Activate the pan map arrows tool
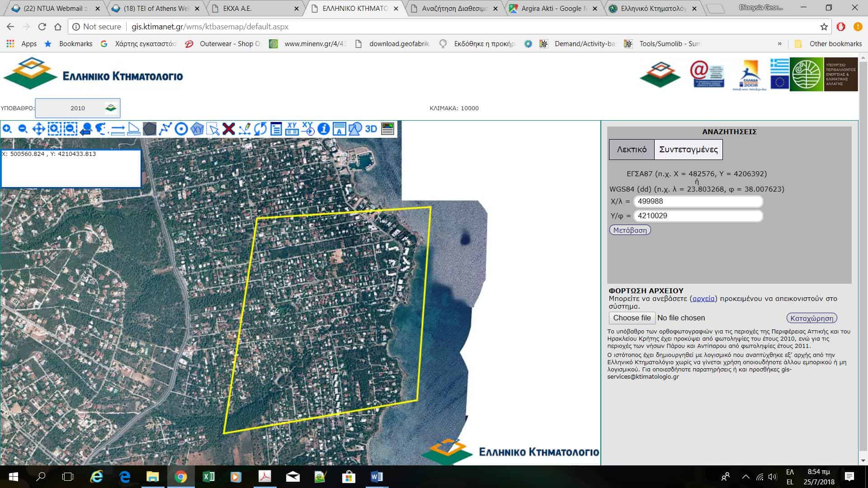This screenshot has height=488, width=868. pyautogui.click(x=38, y=129)
